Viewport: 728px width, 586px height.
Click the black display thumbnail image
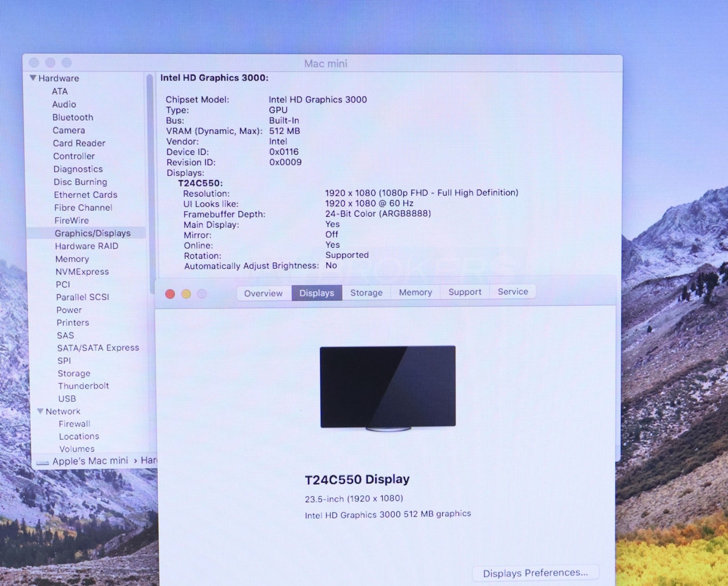tap(388, 387)
